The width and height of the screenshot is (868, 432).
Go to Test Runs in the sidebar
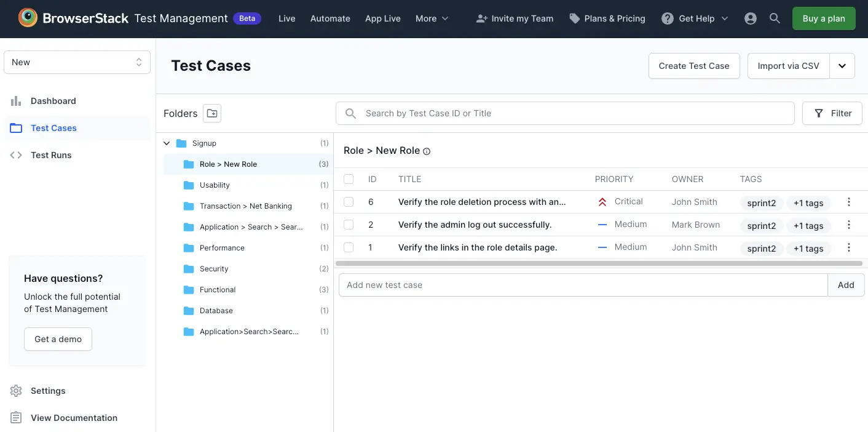tap(51, 155)
